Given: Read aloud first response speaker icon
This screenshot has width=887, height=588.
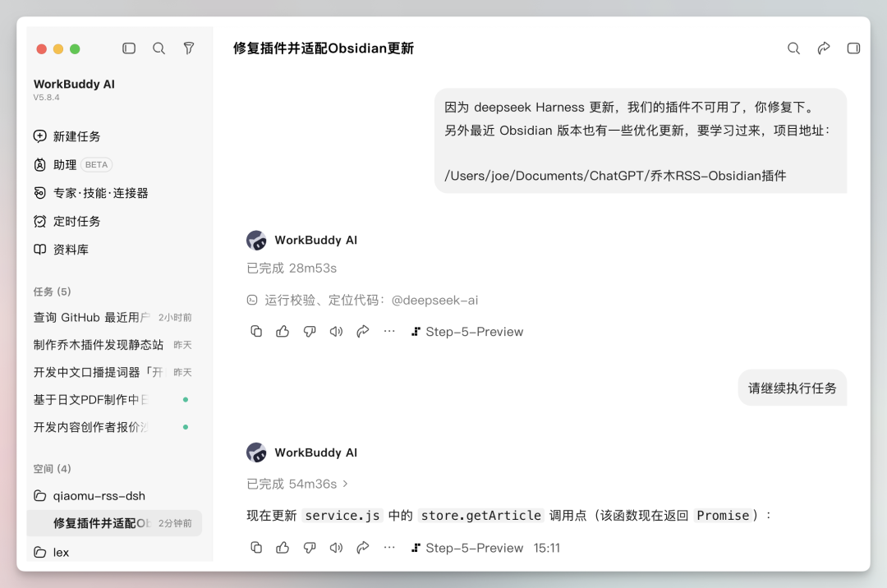Looking at the screenshot, I should click(x=336, y=331).
